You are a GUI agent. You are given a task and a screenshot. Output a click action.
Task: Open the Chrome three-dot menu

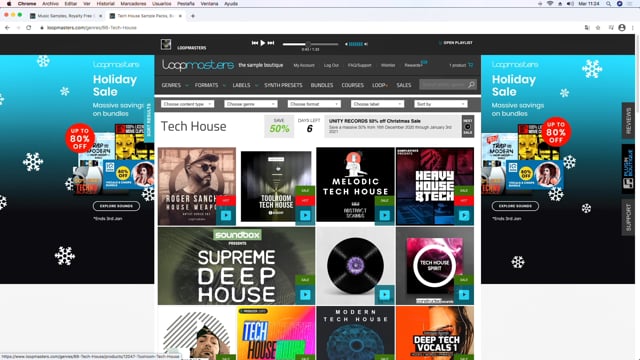point(633,28)
